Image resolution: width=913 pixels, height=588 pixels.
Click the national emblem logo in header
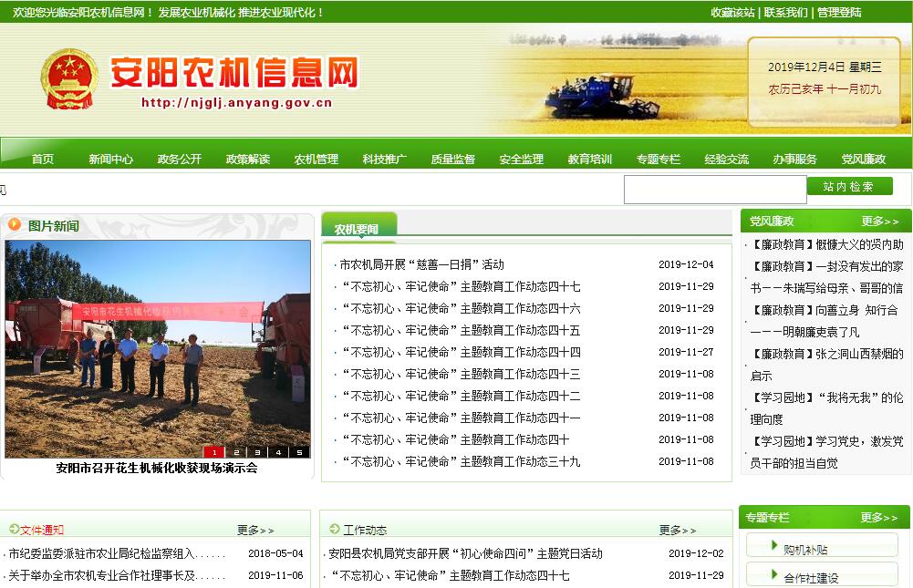[x=68, y=79]
